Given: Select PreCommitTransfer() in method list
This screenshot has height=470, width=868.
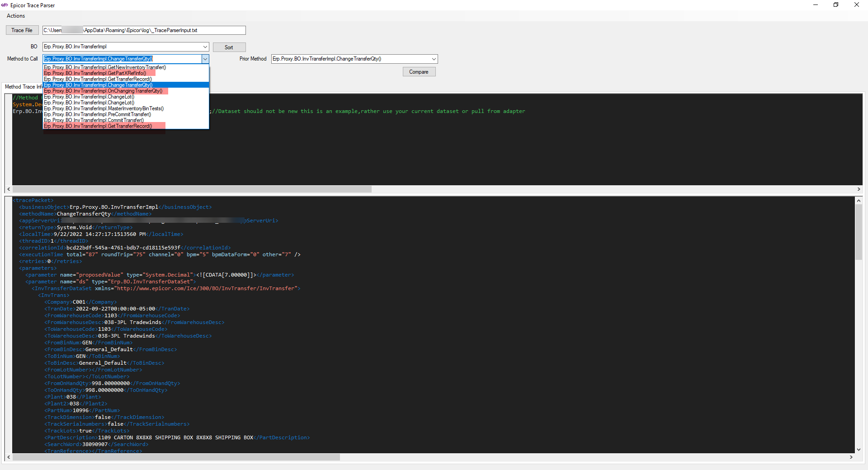Looking at the screenshot, I should 126,114.
